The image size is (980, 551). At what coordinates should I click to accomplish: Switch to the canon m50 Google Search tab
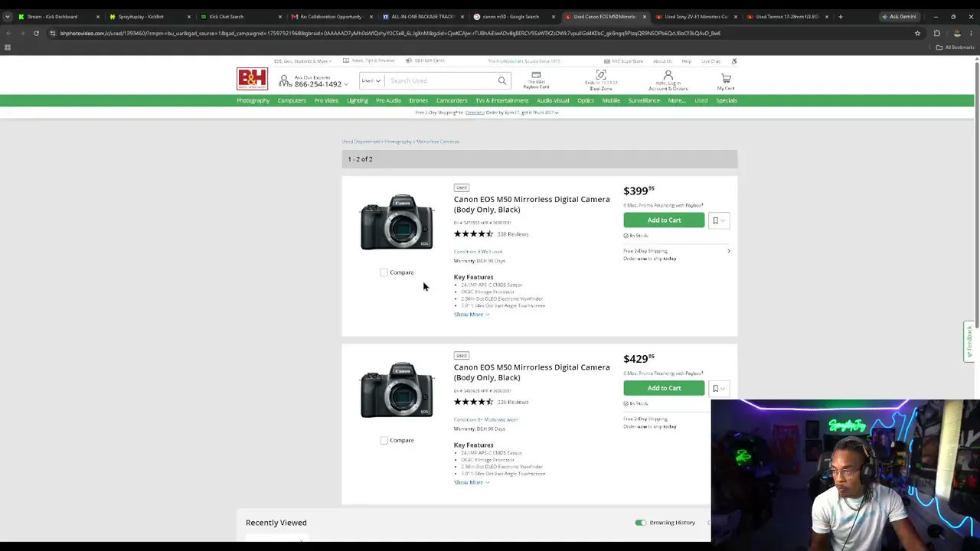pyautogui.click(x=513, y=16)
